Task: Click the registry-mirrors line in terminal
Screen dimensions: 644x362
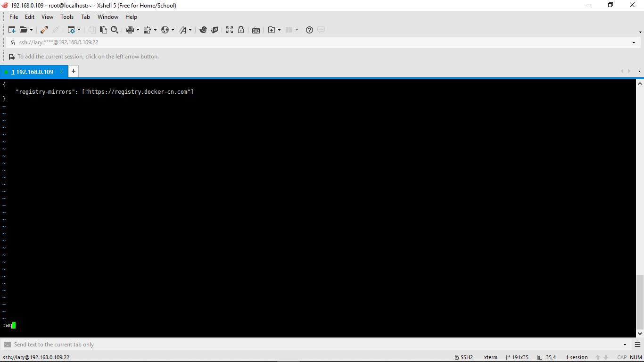Action: (x=105, y=91)
